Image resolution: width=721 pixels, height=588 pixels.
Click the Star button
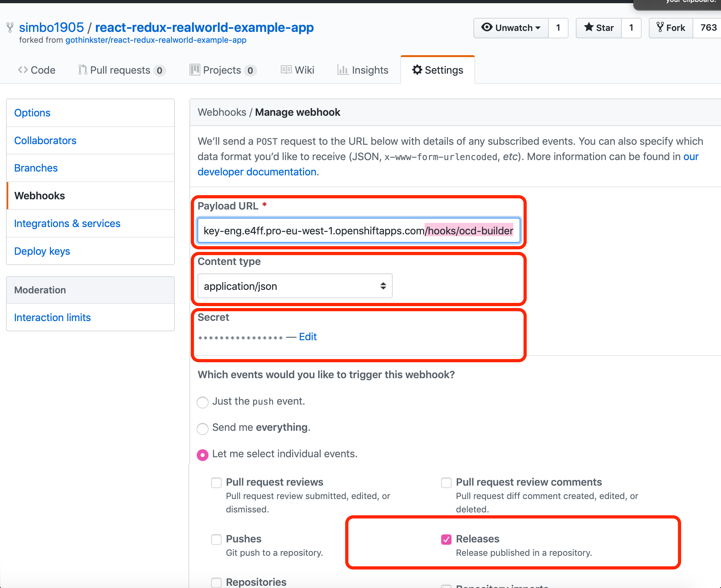599,28
